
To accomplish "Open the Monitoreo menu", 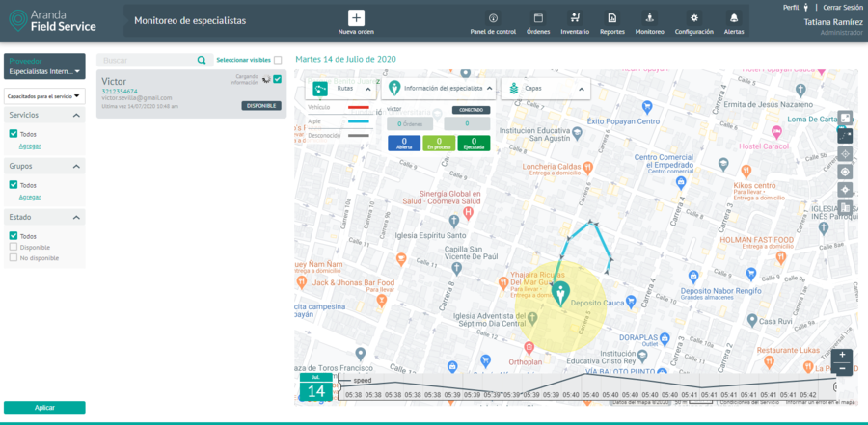I will coord(649,23).
